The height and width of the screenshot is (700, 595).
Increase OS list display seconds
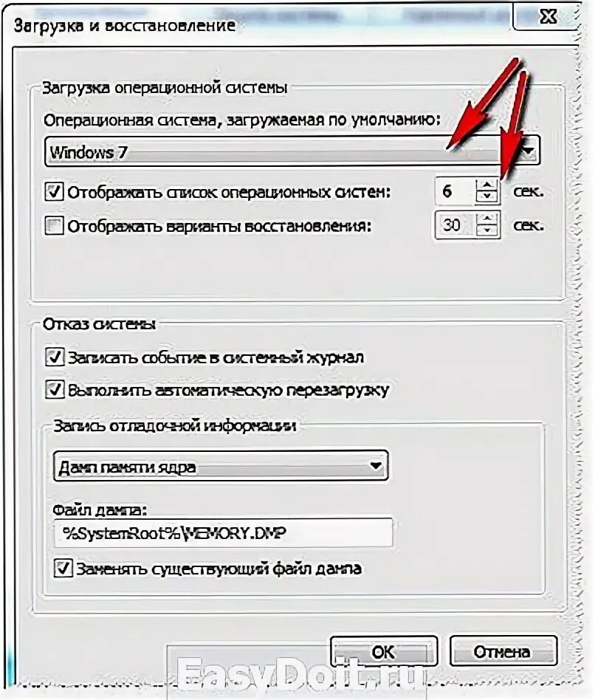click(486, 185)
